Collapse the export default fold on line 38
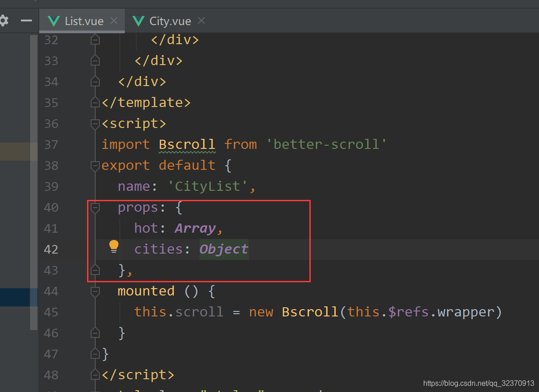 (x=95, y=165)
